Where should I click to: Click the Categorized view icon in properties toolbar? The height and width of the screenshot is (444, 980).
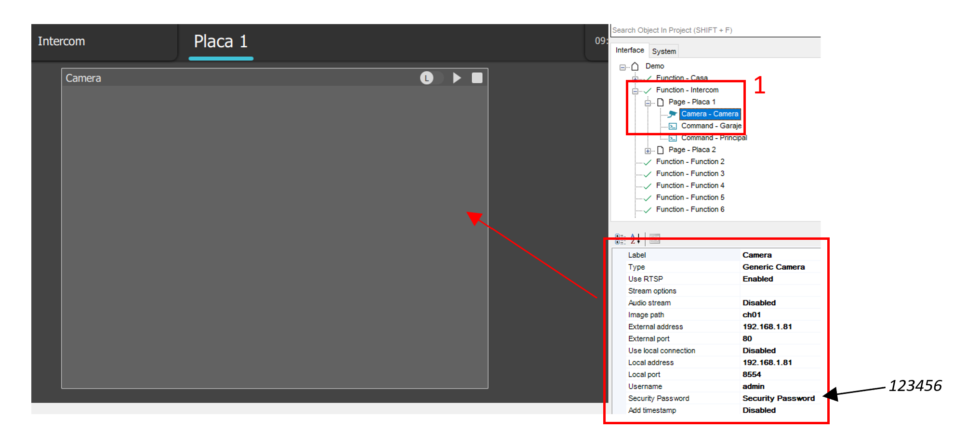coord(620,238)
